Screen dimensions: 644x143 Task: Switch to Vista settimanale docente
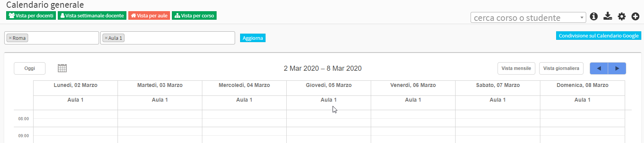coord(92,15)
